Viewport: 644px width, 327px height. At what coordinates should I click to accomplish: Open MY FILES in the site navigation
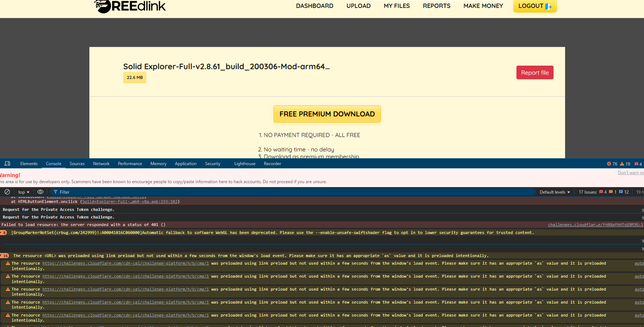click(397, 6)
